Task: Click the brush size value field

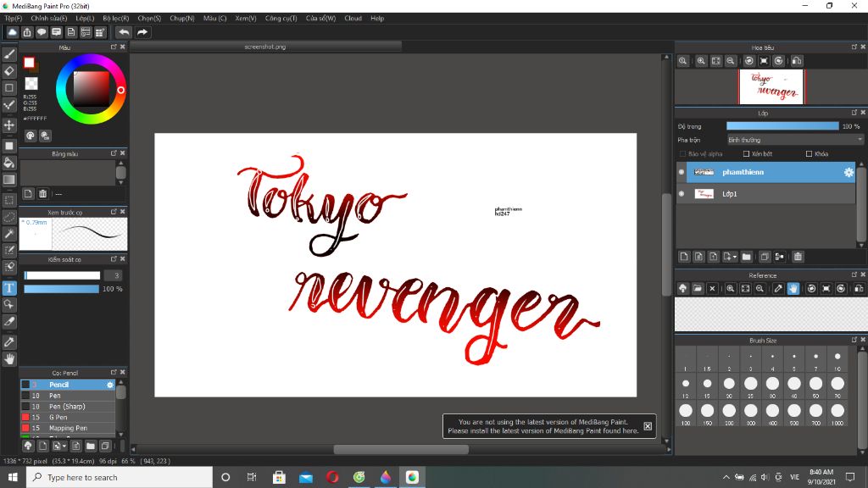Action: (115, 275)
